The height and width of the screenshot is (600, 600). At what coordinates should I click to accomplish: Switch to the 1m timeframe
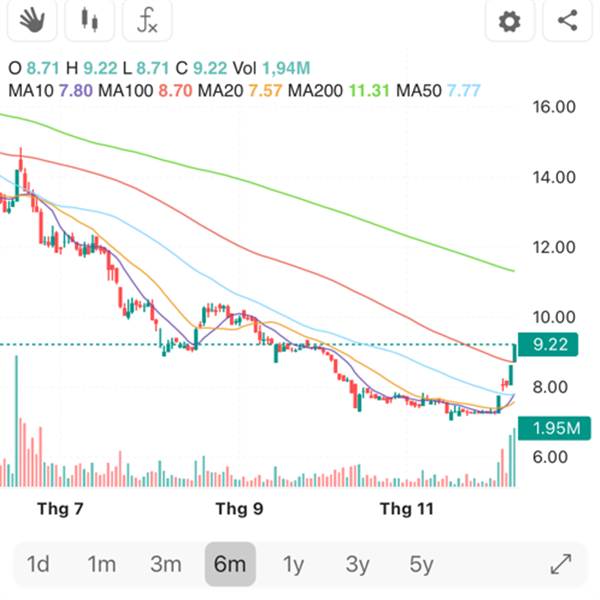(x=102, y=564)
